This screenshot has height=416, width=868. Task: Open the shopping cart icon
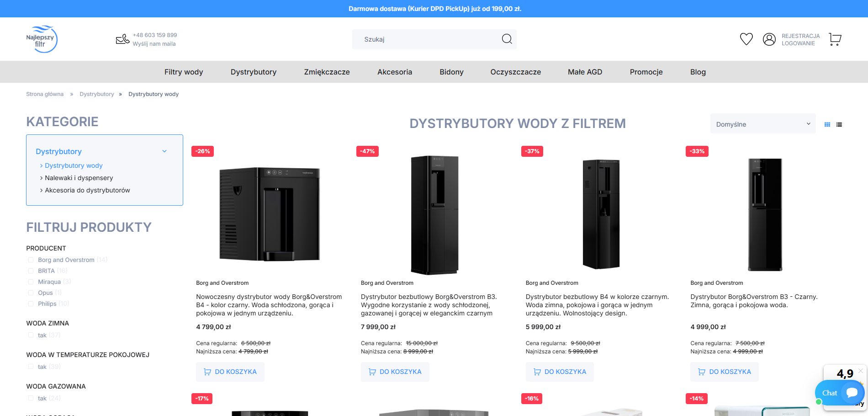click(835, 39)
